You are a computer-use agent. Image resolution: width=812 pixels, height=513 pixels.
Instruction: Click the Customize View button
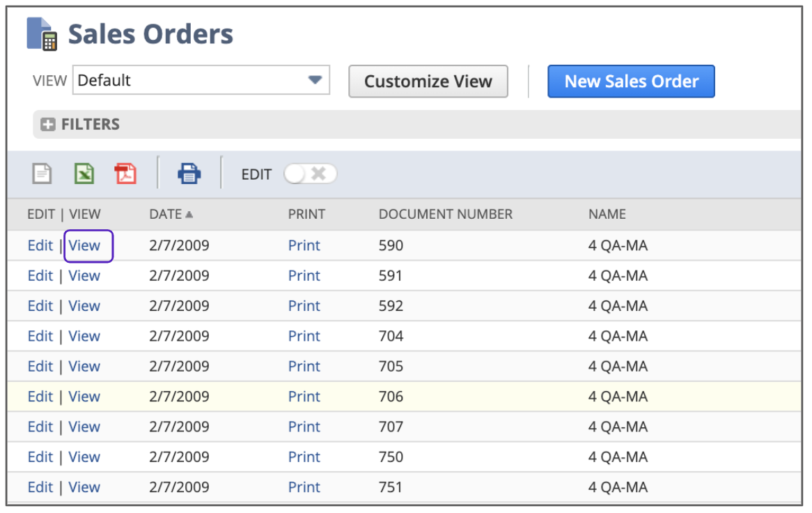point(428,82)
